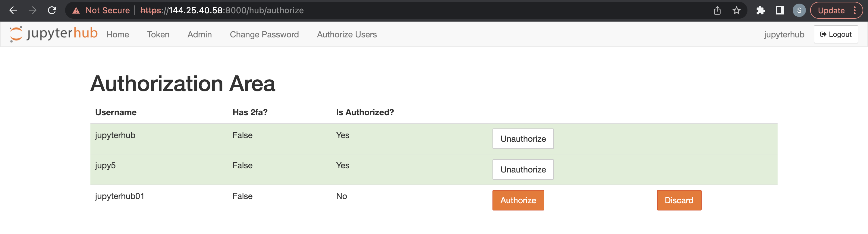Click the Update button in browser
868x234 pixels.
click(831, 11)
